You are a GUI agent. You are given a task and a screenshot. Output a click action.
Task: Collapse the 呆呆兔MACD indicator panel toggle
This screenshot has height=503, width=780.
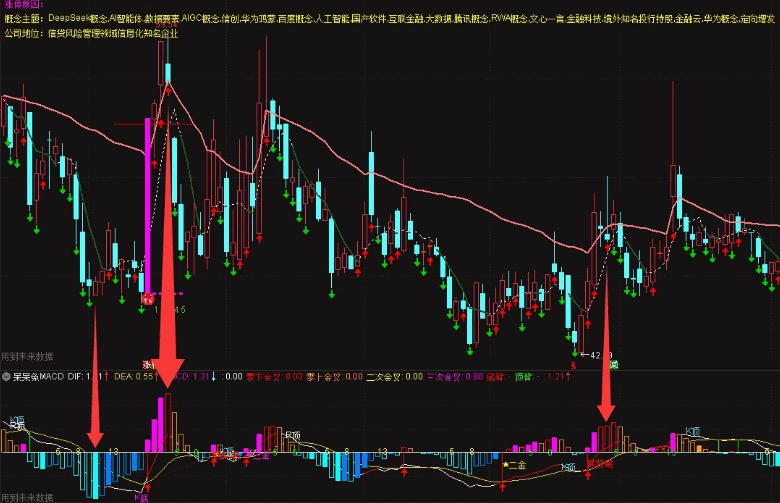tap(6, 377)
